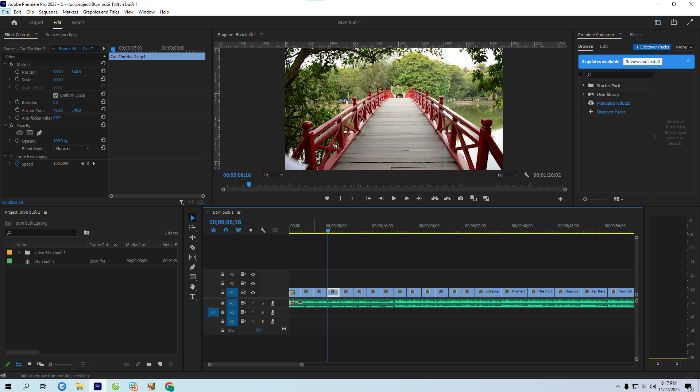
Task: Toggle animation stopwatch for Scale
Action: coord(17,79)
